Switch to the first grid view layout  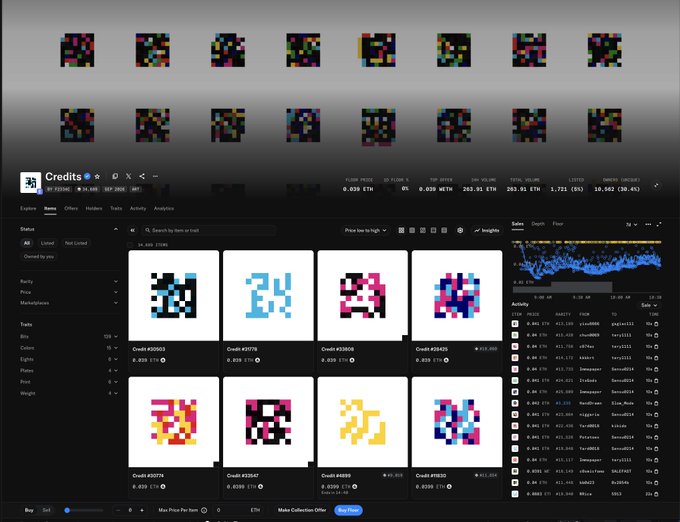[401, 230]
